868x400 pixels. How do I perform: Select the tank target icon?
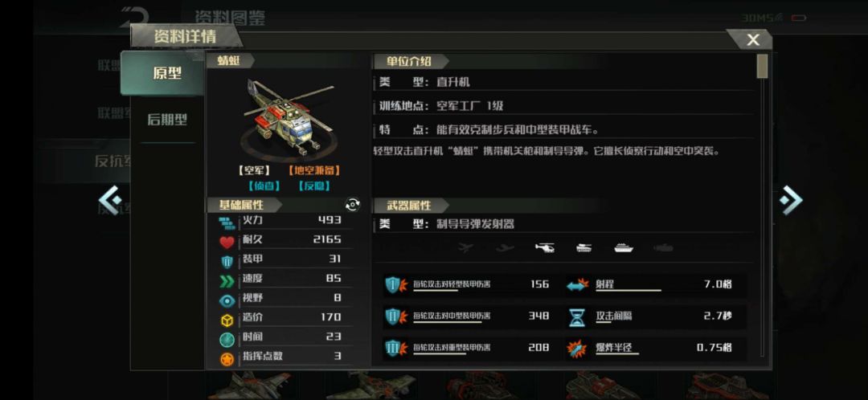[583, 248]
